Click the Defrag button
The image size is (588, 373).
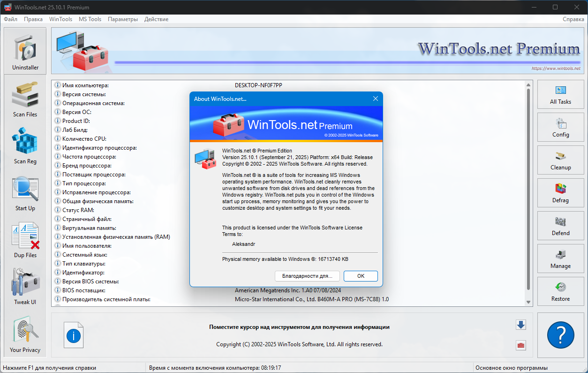[x=560, y=193]
